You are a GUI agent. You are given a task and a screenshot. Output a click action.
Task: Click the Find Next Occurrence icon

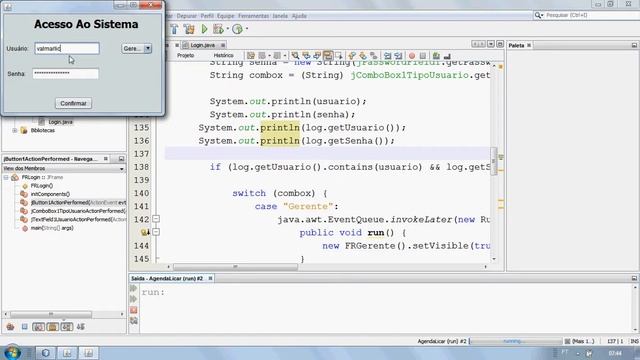pos(317,56)
